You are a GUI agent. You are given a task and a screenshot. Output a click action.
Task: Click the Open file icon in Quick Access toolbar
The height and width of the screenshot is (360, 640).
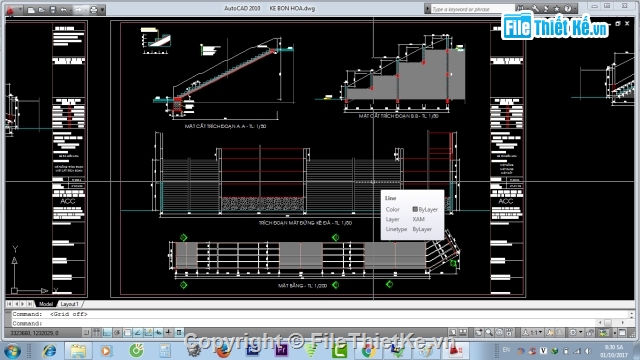coord(42,10)
